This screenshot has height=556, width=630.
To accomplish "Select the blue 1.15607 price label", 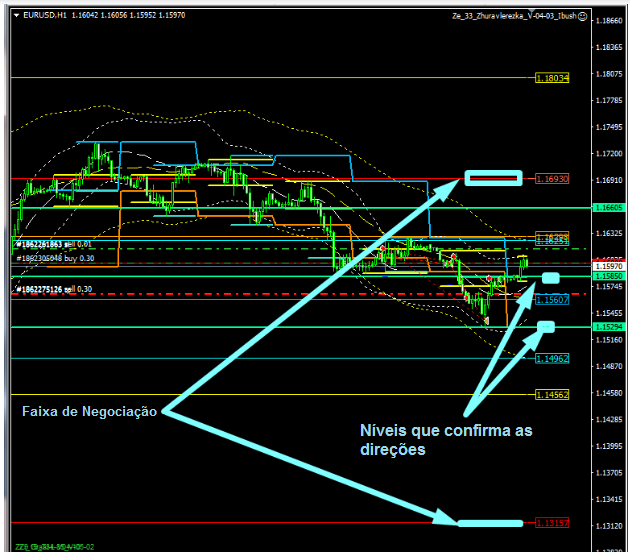I will pos(552,300).
